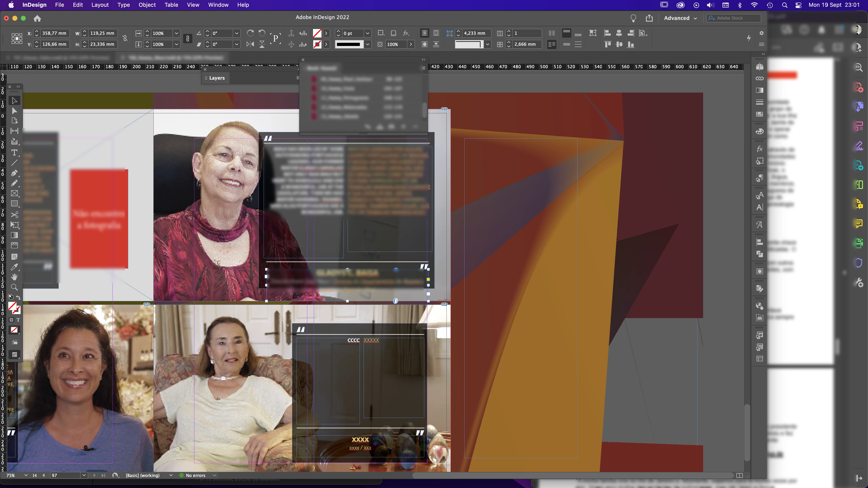The height and width of the screenshot is (488, 868).
Task: Toggle constrain scaling proportions link
Action: click(188, 38)
